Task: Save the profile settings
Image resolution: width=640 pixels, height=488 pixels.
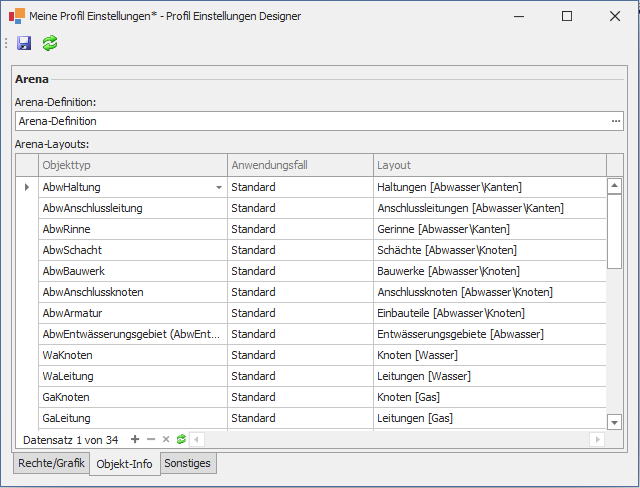Action: pos(24,43)
